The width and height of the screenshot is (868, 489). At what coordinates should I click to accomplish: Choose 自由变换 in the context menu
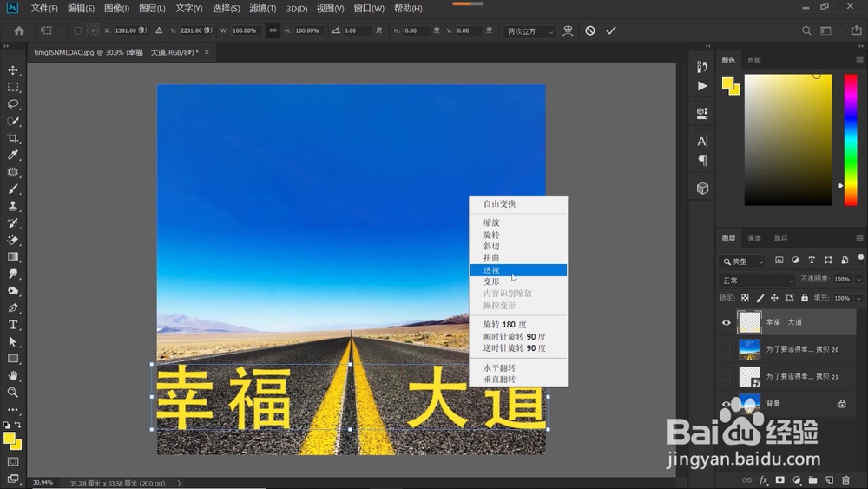(x=518, y=204)
